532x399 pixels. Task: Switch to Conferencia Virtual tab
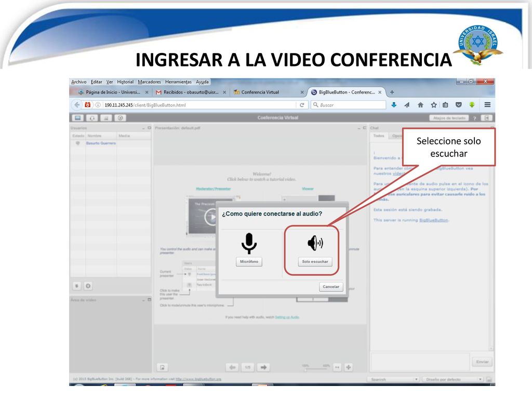(268, 92)
